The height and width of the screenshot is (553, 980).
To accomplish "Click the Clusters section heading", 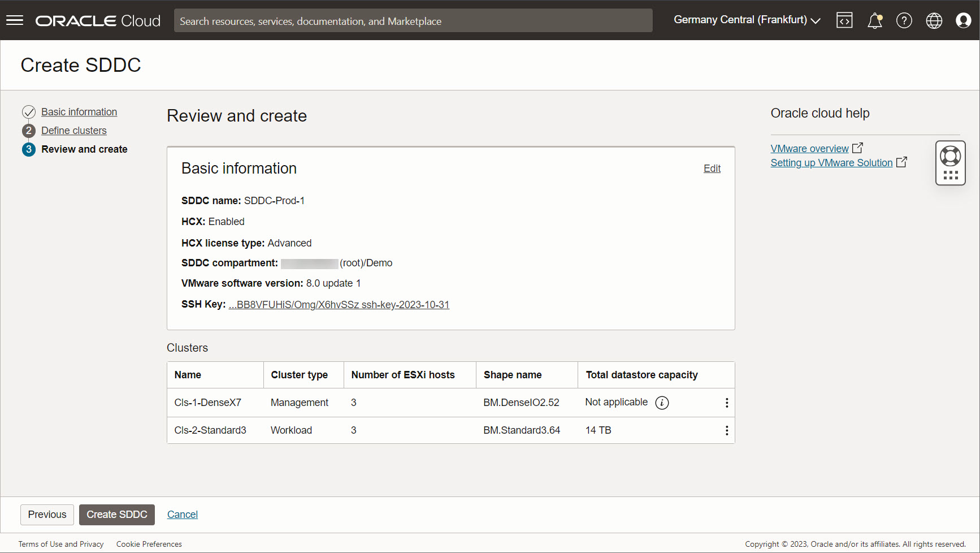I will coord(187,348).
